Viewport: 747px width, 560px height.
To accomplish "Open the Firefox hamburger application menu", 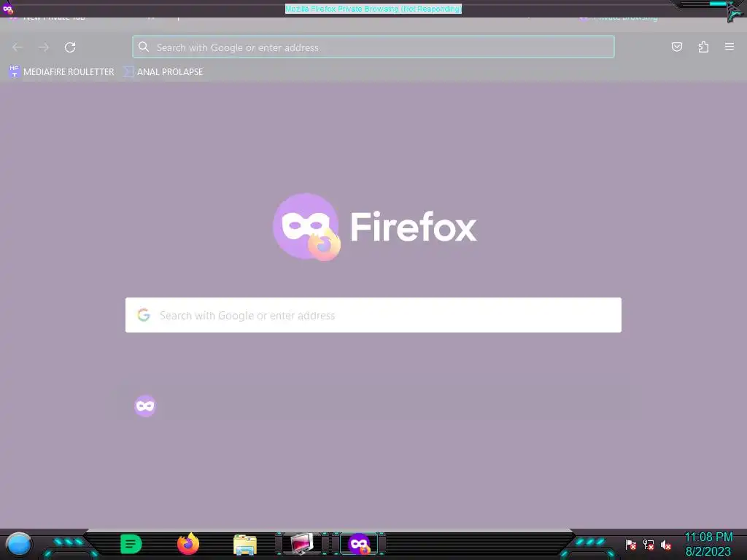I will (729, 47).
